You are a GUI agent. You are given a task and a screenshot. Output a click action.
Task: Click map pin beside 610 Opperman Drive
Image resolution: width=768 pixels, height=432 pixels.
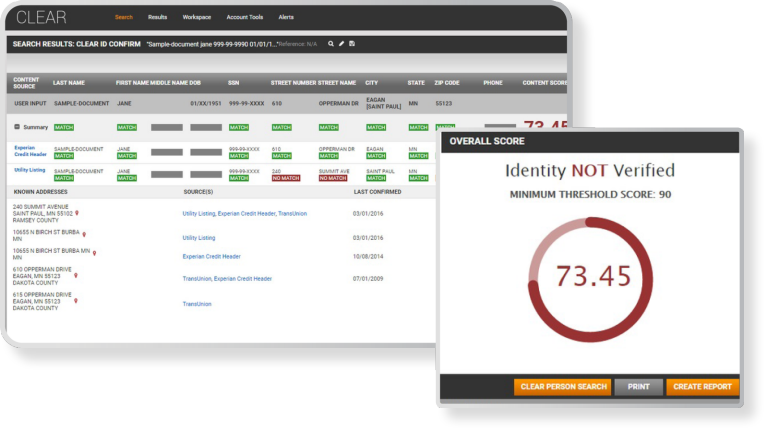click(76, 274)
